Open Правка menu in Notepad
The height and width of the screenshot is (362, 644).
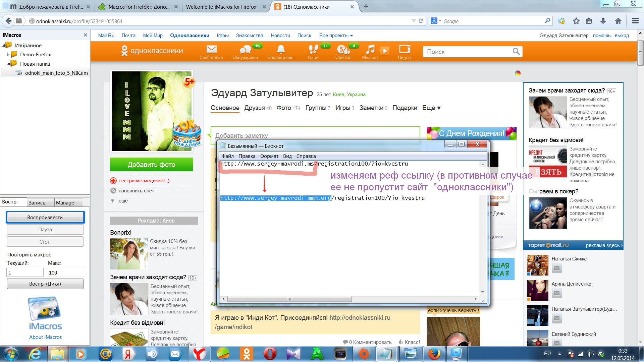247,156
